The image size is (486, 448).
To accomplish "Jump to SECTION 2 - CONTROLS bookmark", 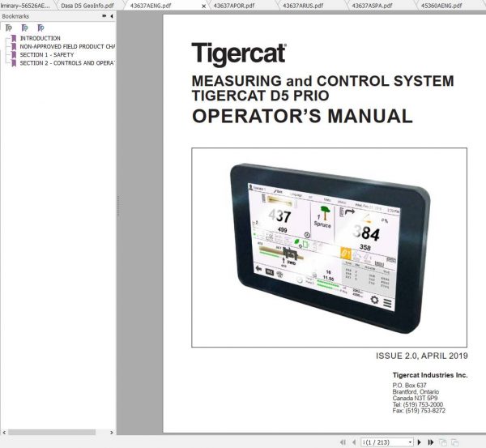I will (x=67, y=63).
